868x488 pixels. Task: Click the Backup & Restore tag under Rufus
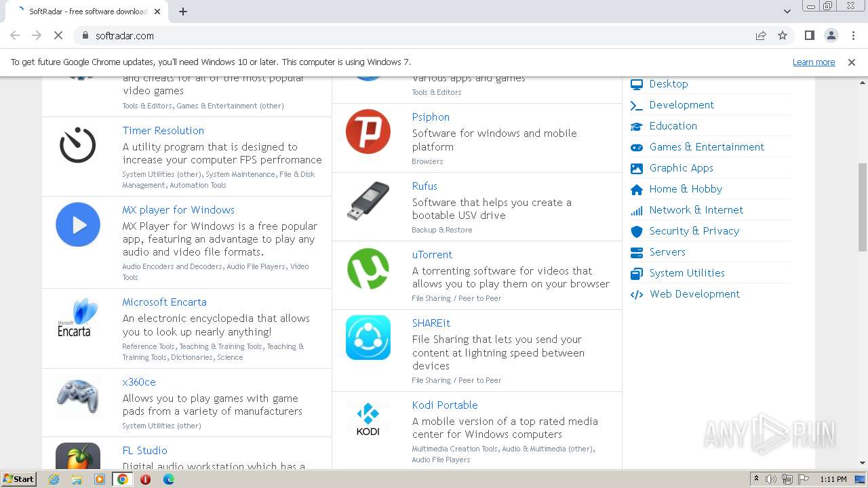click(442, 230)
